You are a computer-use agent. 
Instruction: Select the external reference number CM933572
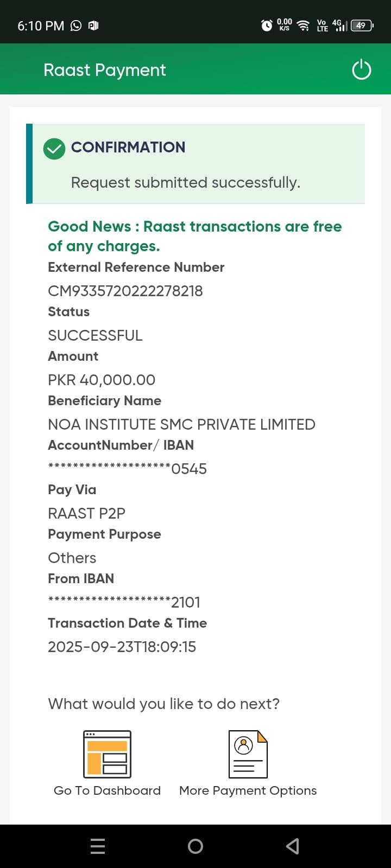point(125,291)
